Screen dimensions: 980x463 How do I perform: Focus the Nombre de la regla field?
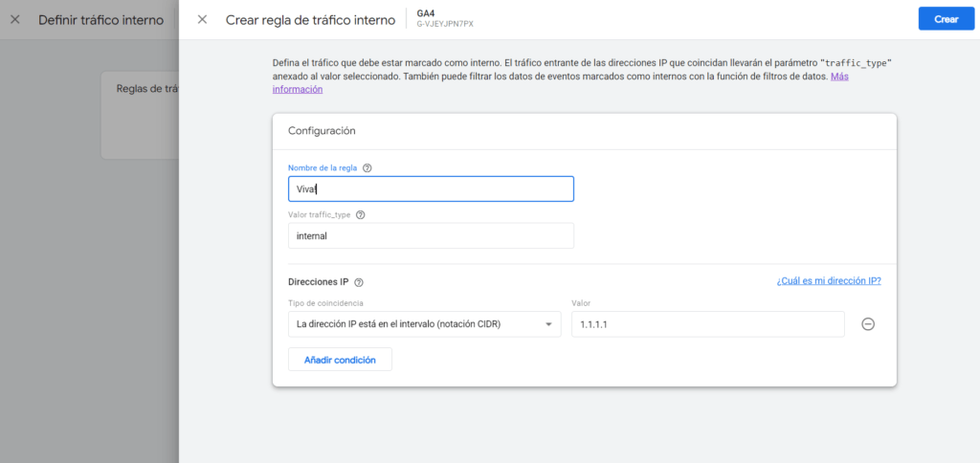coord(431,188)
